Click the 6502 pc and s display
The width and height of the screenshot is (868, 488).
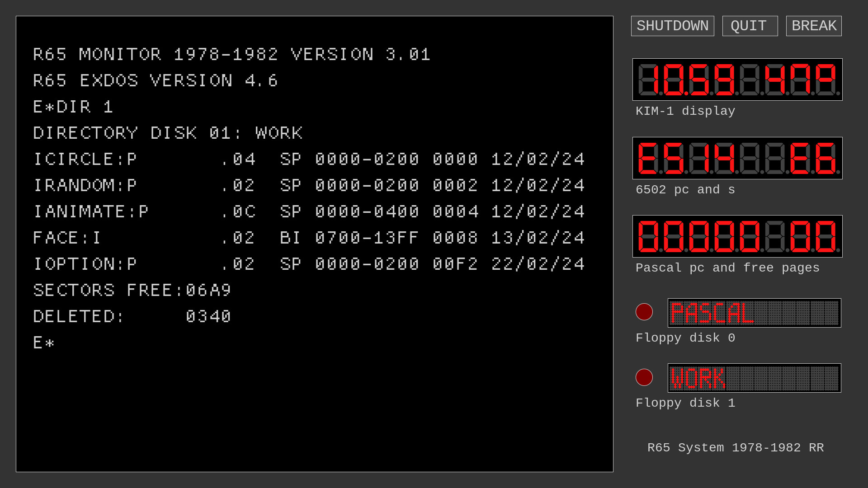tap(737, 158)
